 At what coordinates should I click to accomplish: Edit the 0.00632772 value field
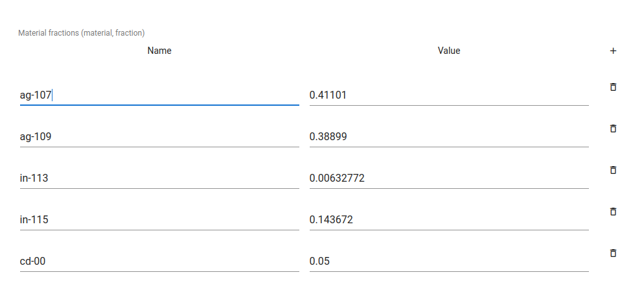pyautogui.click(x=449, y=178)
